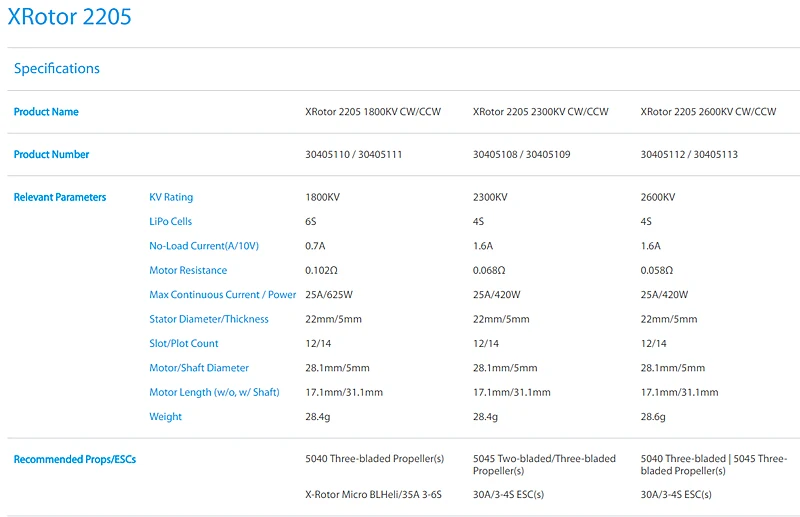Viewport: 800px width, 517px height.
Task: Click product number 30405108 / 30405109
Action: (521, 154)
